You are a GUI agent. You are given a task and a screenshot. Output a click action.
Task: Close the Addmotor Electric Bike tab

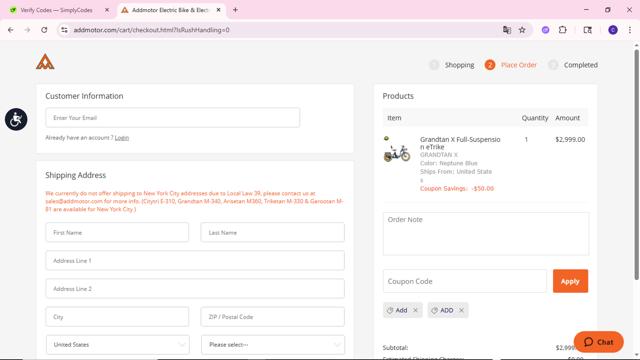point(218,10)
